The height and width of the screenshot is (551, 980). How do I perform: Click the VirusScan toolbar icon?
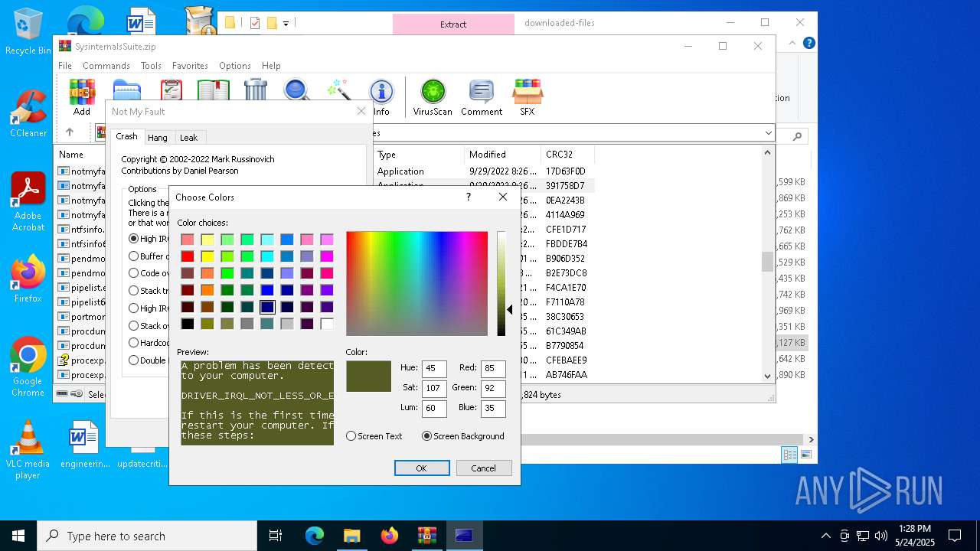(x=433, y=96)
